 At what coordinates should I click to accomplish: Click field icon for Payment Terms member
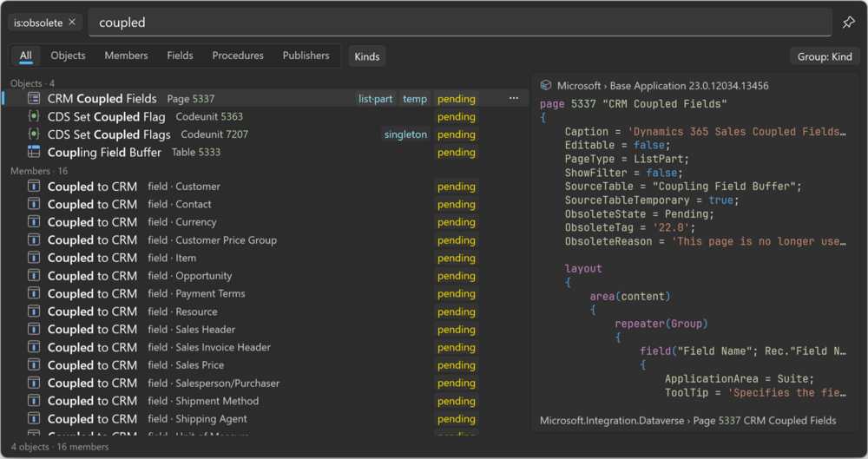[x=34, y=293]
